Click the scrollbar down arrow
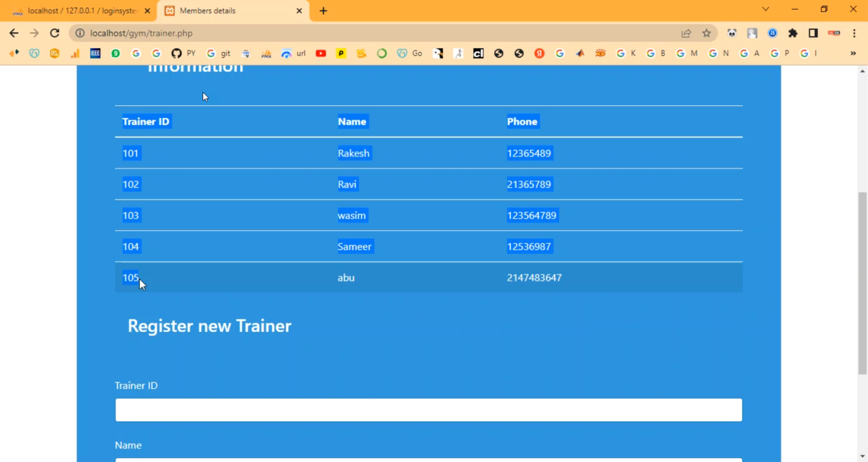This screenshot has width=868, height=462. pos(862,456)
